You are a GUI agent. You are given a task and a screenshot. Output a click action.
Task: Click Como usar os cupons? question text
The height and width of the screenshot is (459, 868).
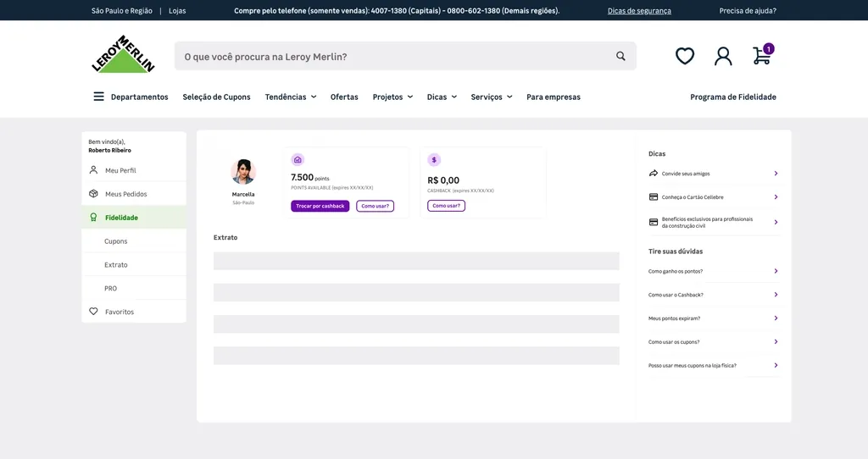pos(674,342)
